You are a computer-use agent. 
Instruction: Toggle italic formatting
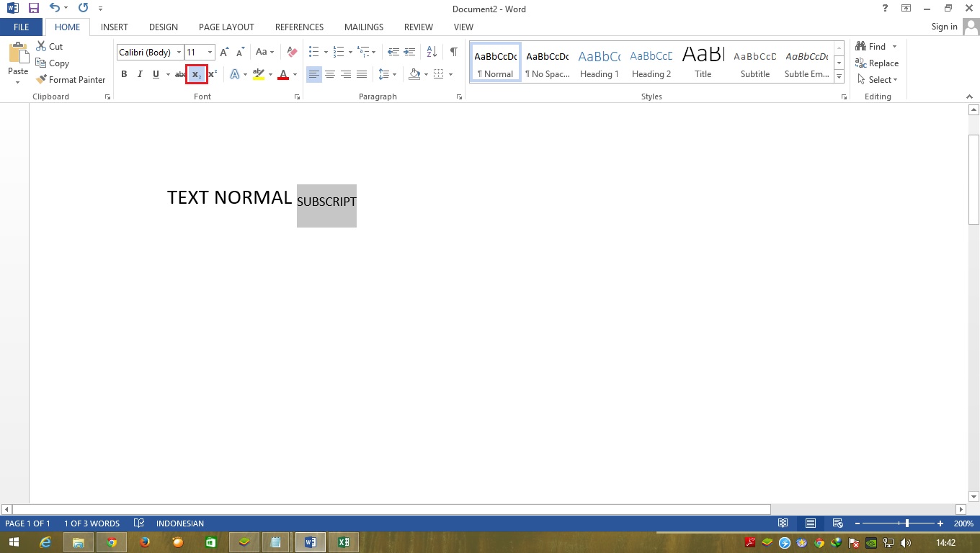tap(140, 74)
